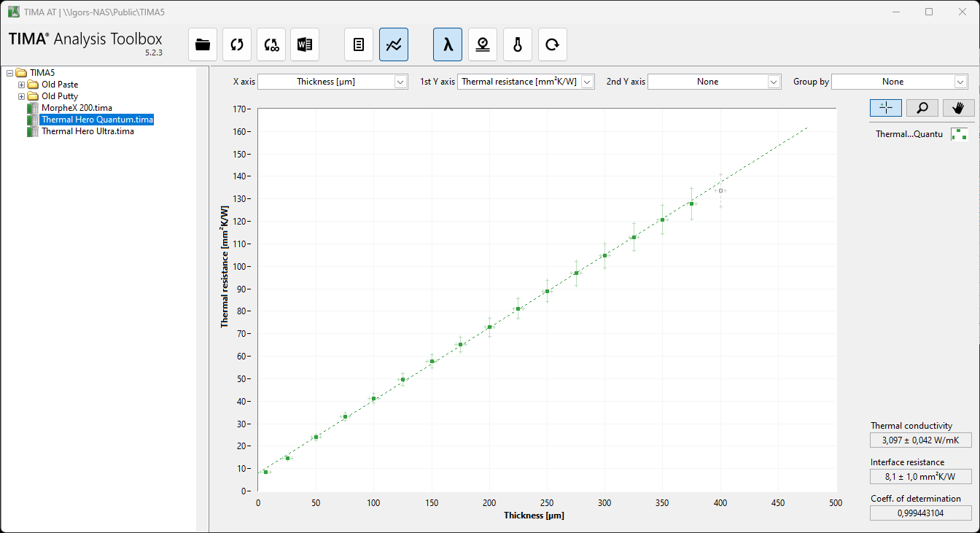Maximize the TIMA AT window
This screenshot has height=533, width=980.
[929, 12]
